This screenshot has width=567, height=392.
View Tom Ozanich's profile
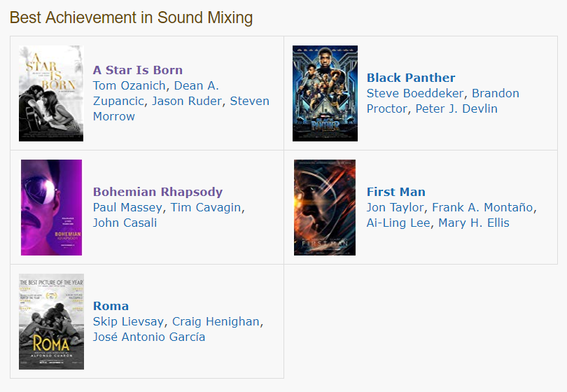(x=129, y=85)
